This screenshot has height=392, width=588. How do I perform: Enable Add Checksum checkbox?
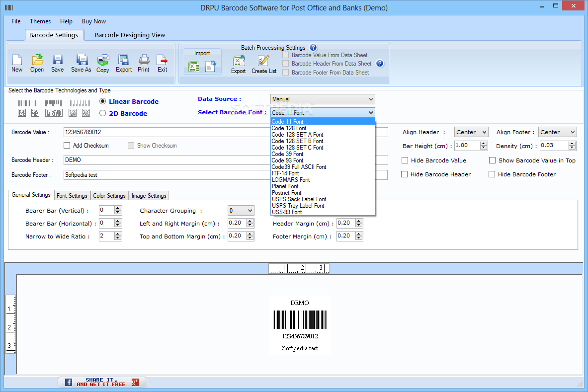[x=67, y=146]
